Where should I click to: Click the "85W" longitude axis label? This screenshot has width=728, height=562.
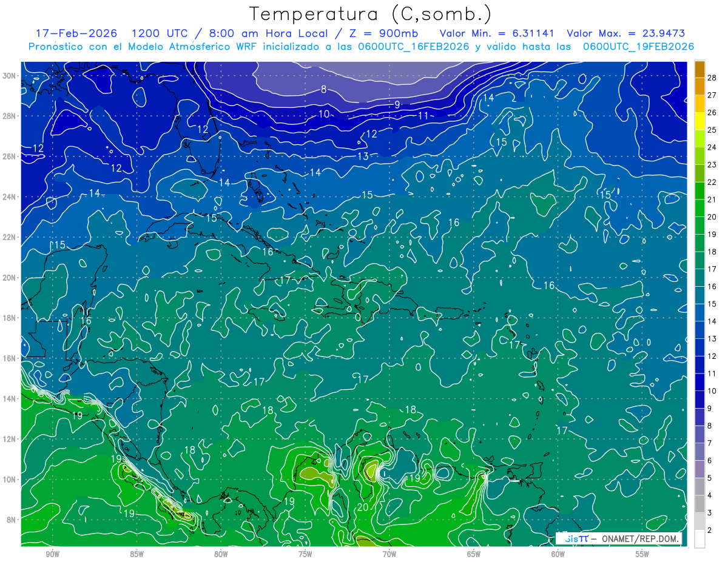click(x=136, y=554)
